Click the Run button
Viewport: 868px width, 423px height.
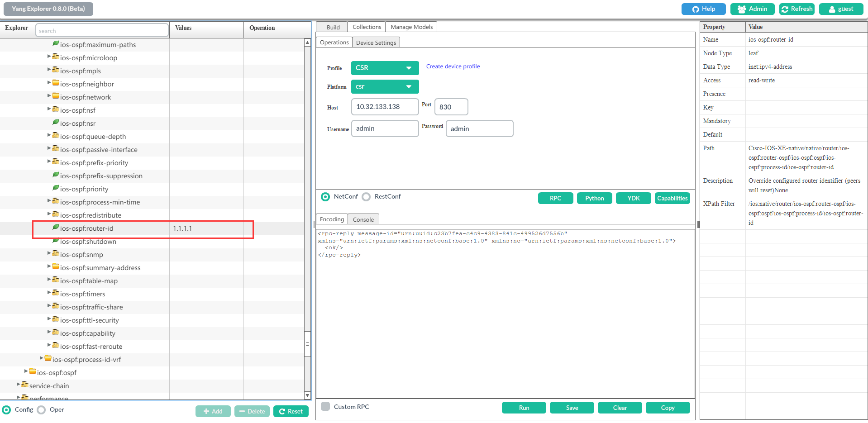click(x=523, y=407)
